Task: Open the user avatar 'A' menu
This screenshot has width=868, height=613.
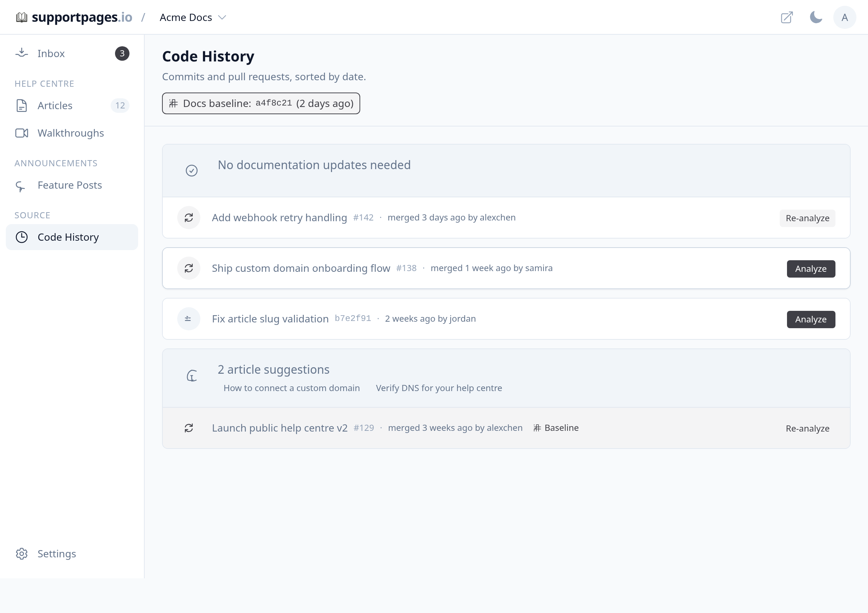Action: click(x=844, y=17)
